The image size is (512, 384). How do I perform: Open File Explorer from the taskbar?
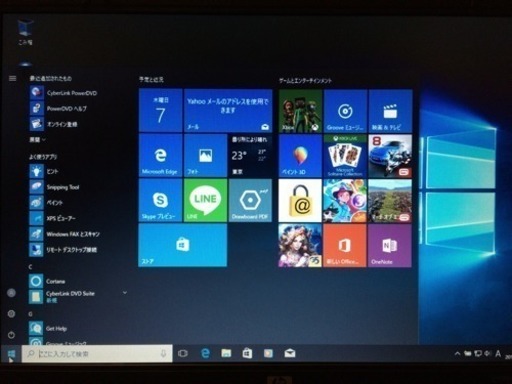click(x=226, y=353)
